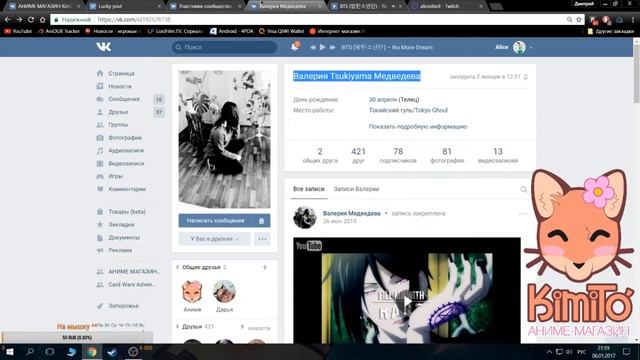640x360 pixels.
Task: Click wall search magnifier icon
Action: coord(524,189)
